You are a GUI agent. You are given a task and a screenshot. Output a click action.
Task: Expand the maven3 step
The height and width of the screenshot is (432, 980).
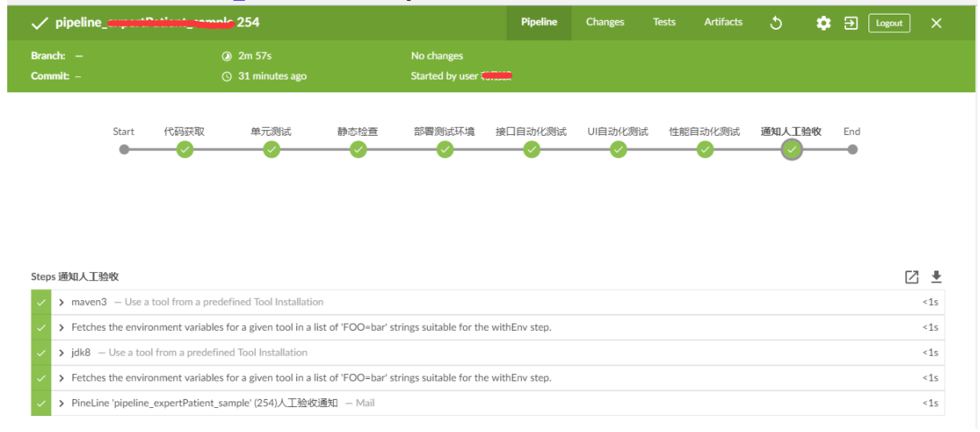click(62, 303)
